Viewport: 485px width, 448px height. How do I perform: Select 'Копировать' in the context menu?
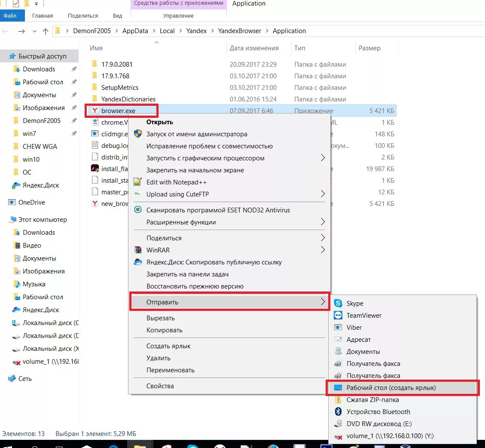[164, 330]
